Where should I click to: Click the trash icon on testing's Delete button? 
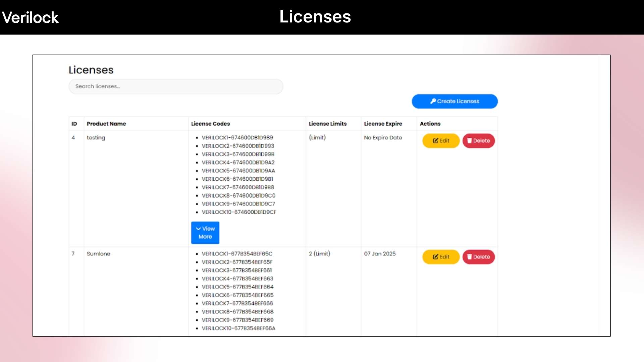pos(470,140)
